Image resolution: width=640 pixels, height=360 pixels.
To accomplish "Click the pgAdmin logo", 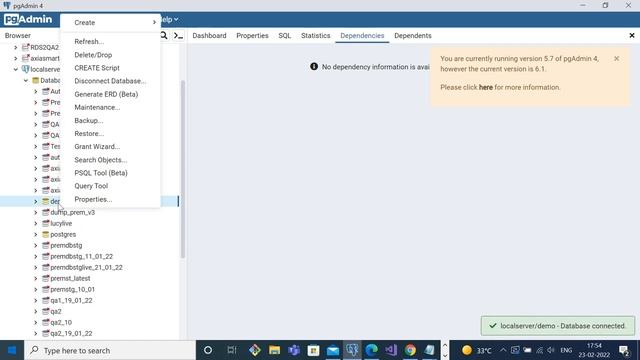I will pos(28,19).
